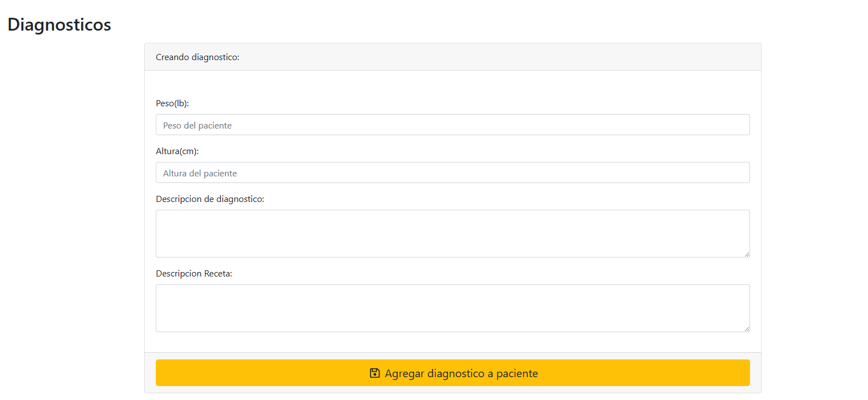Click the 'Altura del paciente' placeholder text
The height and width of the screenshot is (400, 868).
click(200, 174)
